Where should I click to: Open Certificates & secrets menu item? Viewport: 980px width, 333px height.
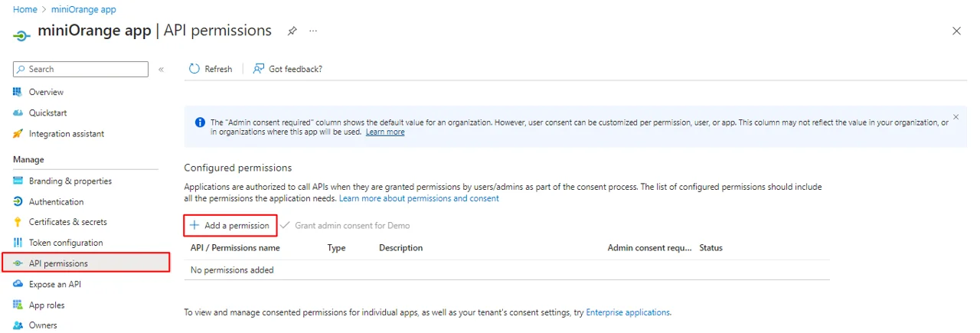(x=68, y=222)
